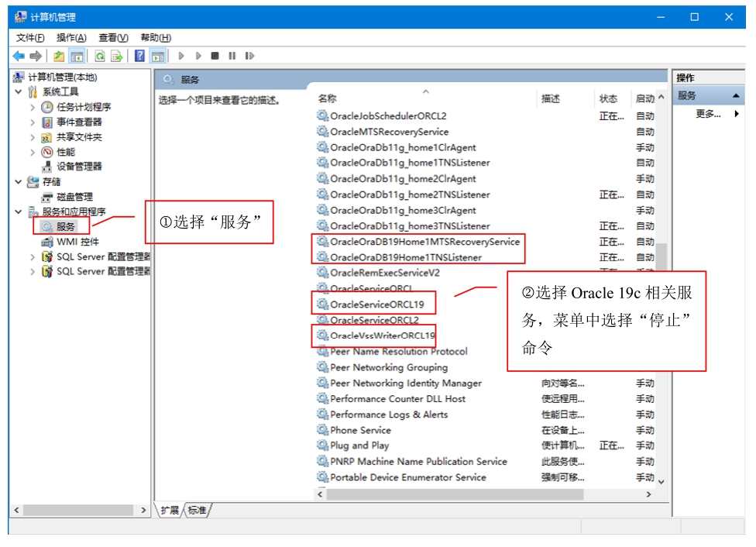Expand the 事件查看器 node
756x547 pixels.
click(x=33, y=122)
